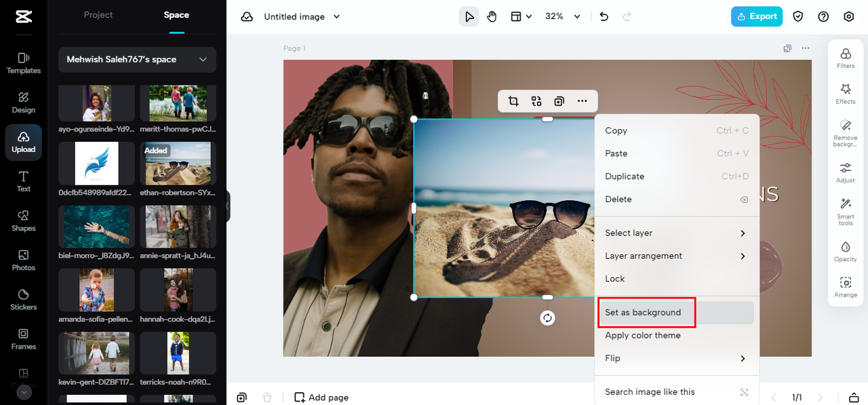The height and width of the screenshot is (405, 868).
Task: Click the Redo arrow
Action: [627, 16]
